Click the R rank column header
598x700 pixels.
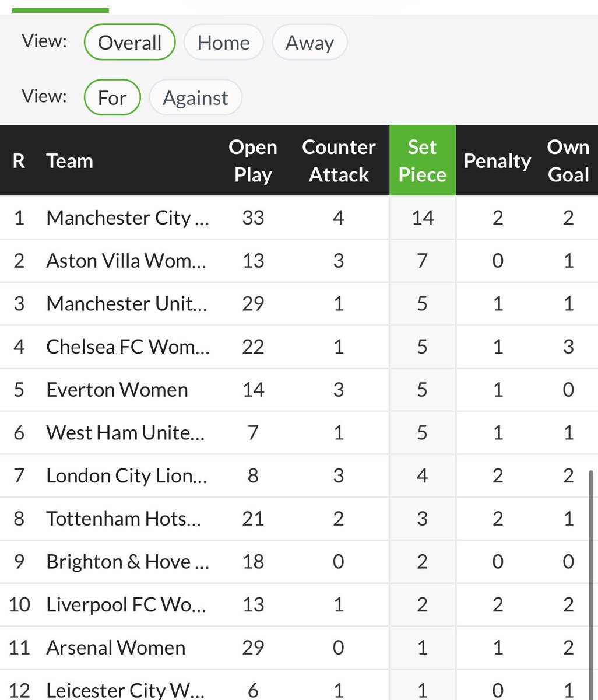[19, 161]
